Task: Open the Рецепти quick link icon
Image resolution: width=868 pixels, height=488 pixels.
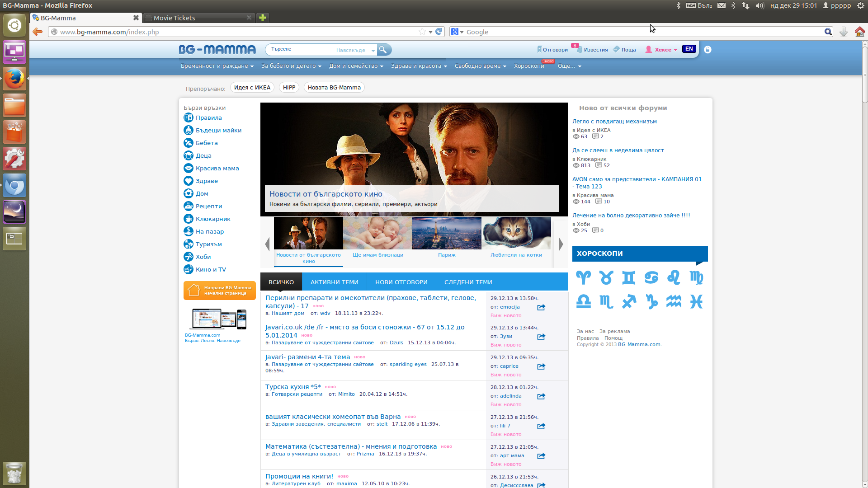Action: 189,206
